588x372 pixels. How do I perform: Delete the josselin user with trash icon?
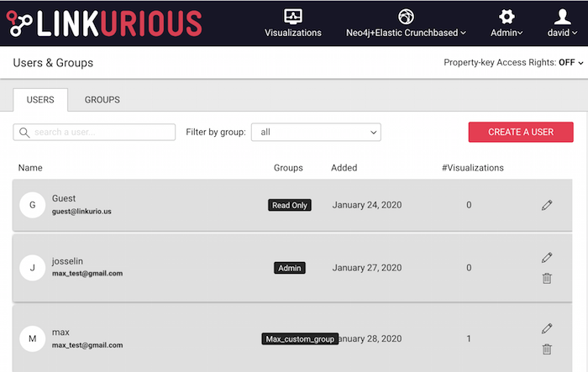[x=547, y=278]
